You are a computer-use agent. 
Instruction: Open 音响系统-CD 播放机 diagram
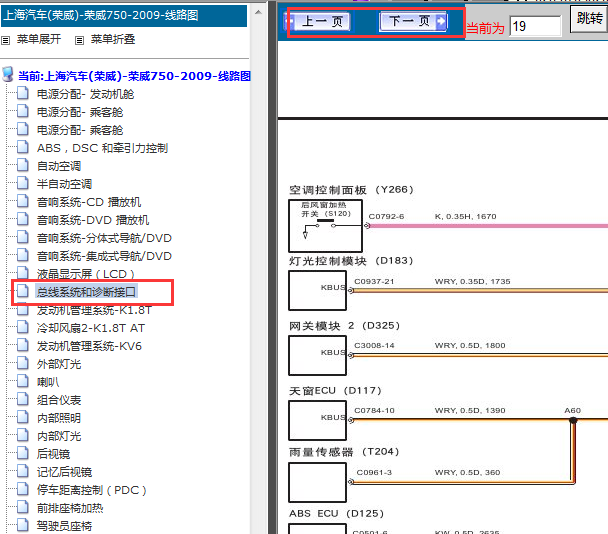pos(89,202)
